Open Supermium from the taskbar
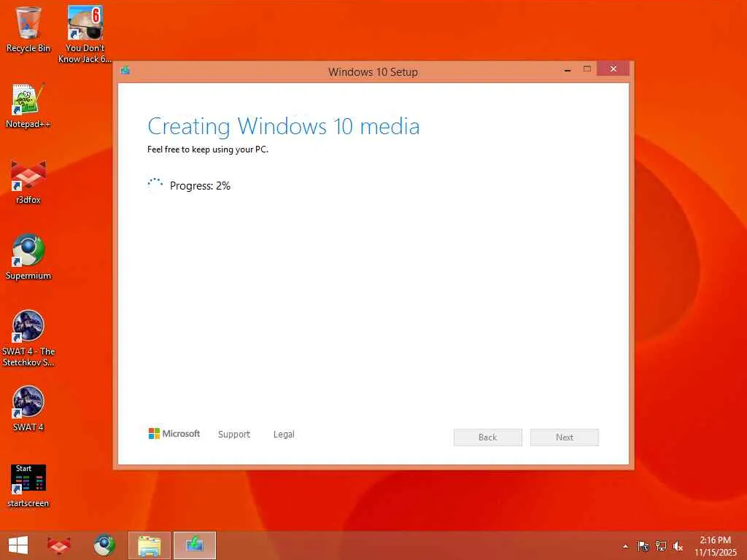This screenshot has width=747, height=560. click(x=104, y=545)
